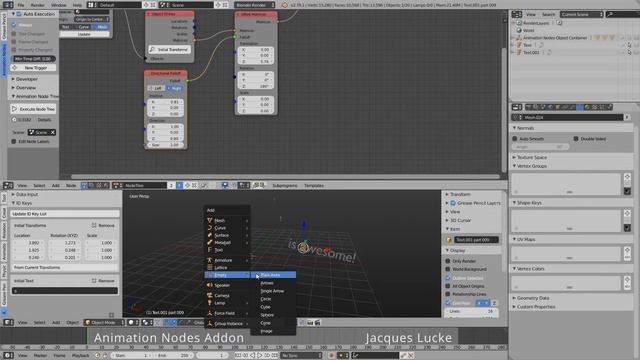Click the pivot point icon in 3D header
Image resolution: width=640 pixels, height=360 pixels.
tap(147, 322)
